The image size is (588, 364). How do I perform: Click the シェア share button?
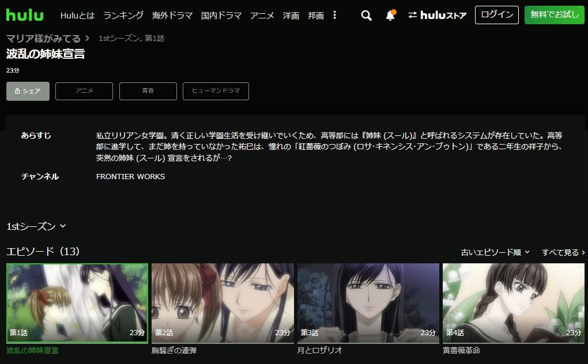click(x=28, y=91)
